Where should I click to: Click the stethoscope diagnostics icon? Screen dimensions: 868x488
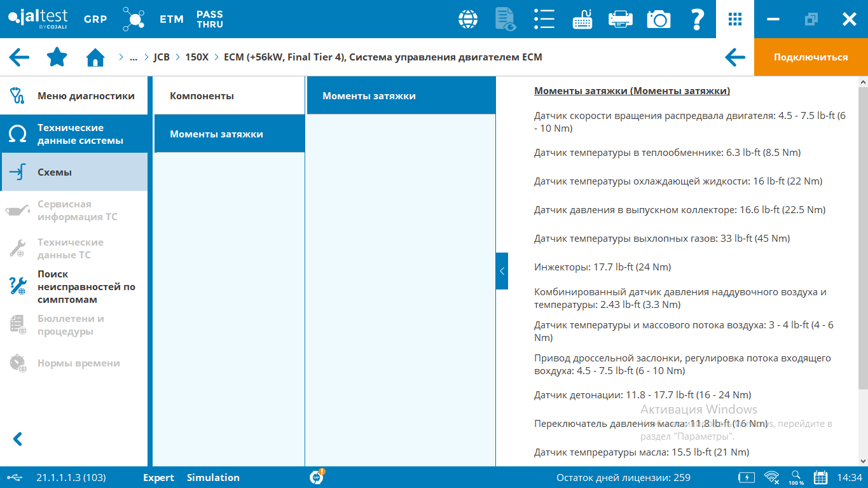pyautogui.click(x=18, y=96)
